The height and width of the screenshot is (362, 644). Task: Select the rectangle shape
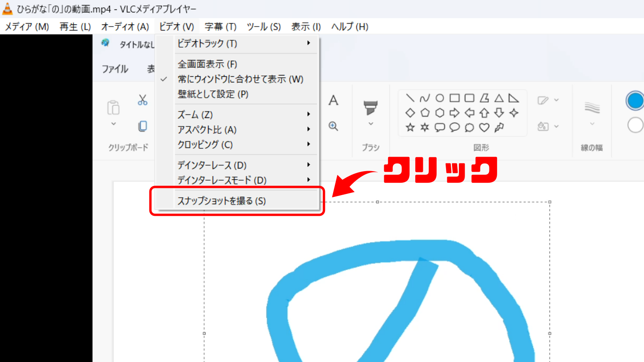pyautogui.click(x=455, y=98)
